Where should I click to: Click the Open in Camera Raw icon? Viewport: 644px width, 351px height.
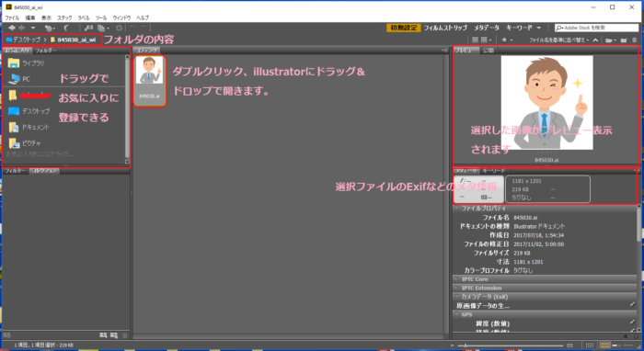(x=119, y=28)
